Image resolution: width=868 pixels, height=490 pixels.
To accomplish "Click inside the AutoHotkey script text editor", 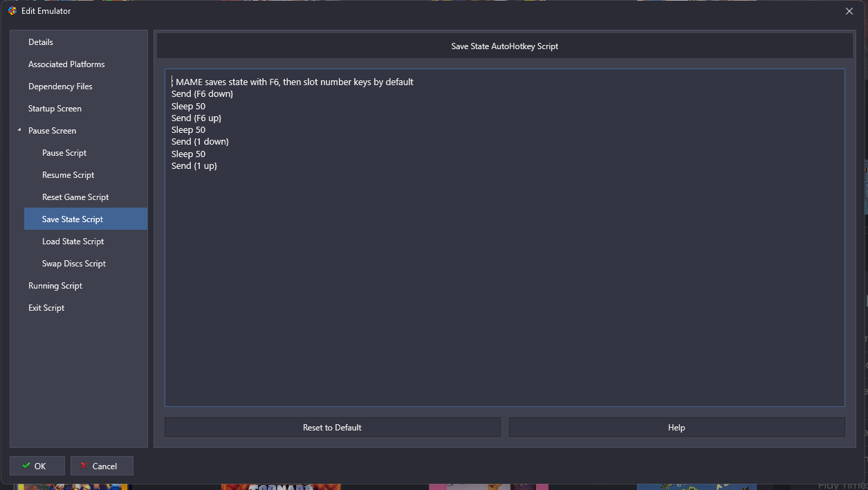I will pos(504,277).
